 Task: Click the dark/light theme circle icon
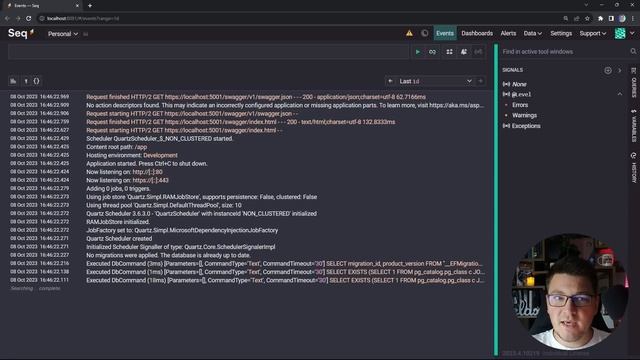(424, 33)
